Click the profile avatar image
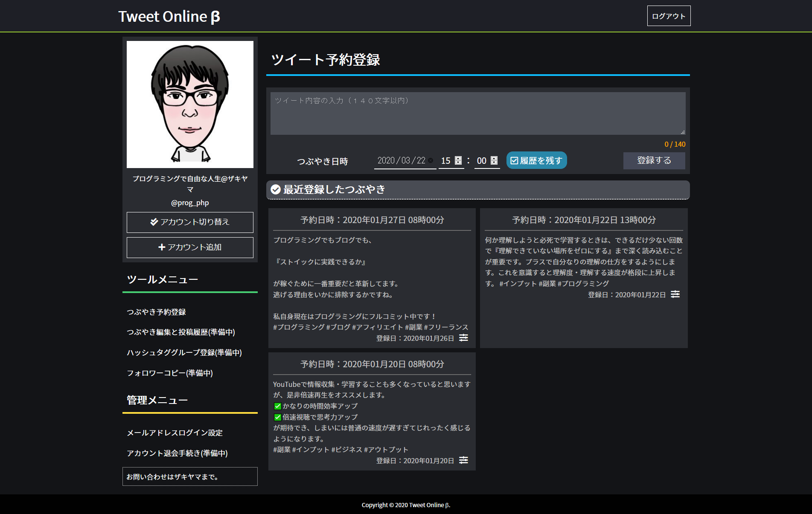The height and width of the screenshot is (514, 812). (x=190, y=105)
